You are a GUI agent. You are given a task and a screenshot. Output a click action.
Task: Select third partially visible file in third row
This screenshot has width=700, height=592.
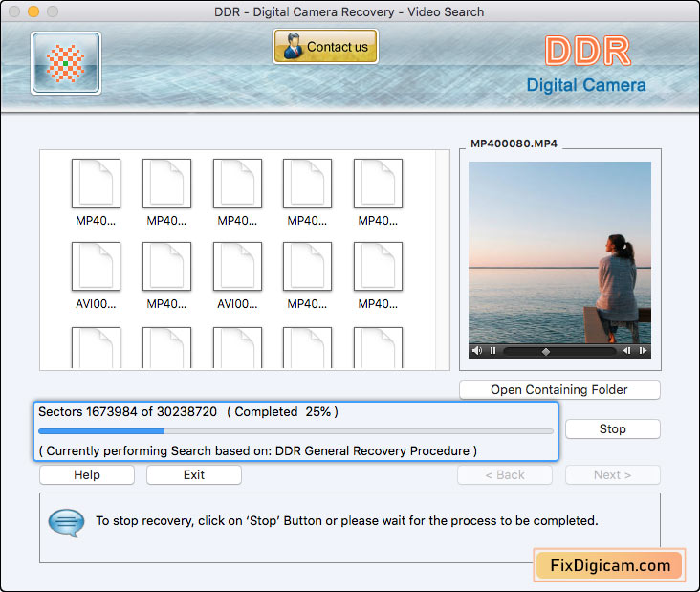[x=237, y=348]
